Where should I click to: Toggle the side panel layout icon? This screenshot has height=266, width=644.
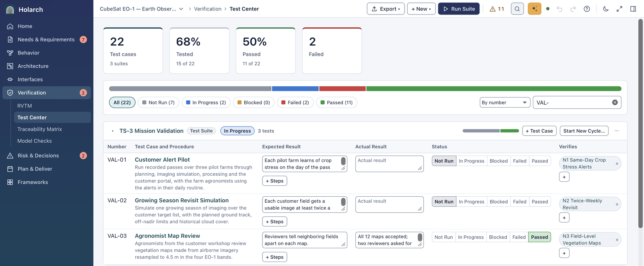[633, 9]
